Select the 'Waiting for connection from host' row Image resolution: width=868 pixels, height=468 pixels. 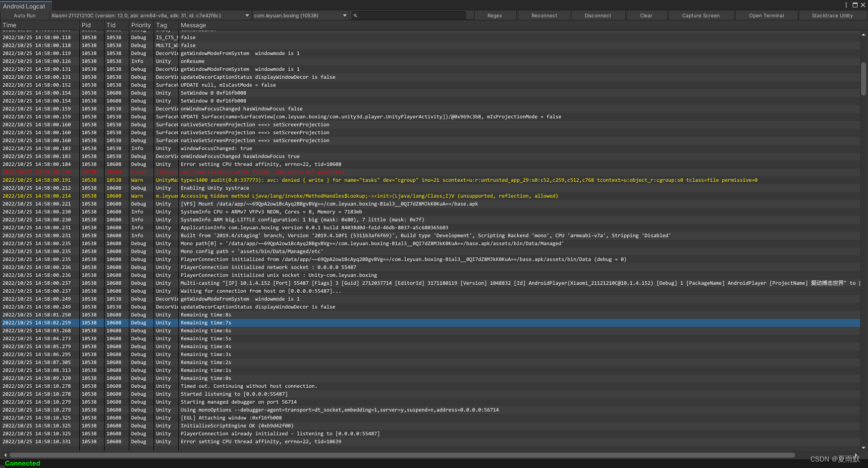coord(430,291)
